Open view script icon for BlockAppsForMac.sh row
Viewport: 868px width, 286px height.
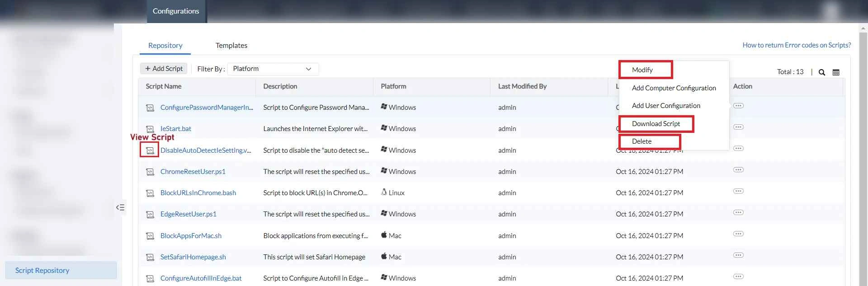point(150,236)
